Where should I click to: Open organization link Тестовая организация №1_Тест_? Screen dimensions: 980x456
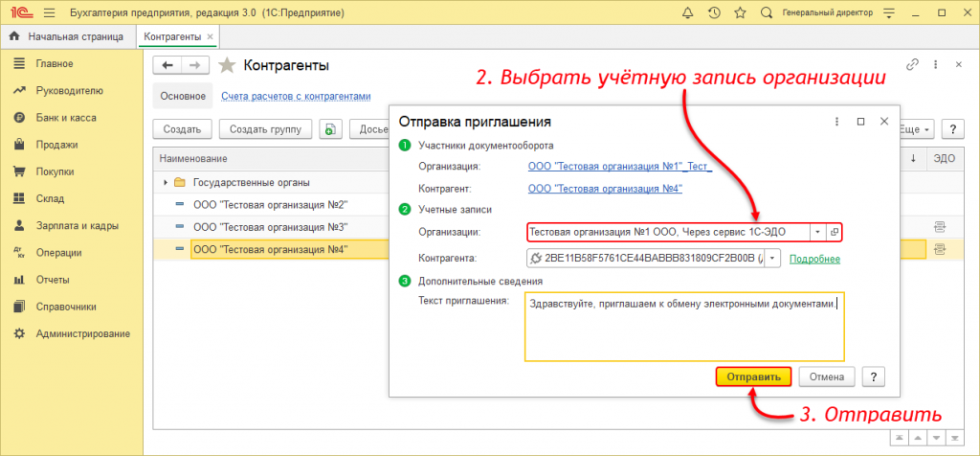(620, 167)
